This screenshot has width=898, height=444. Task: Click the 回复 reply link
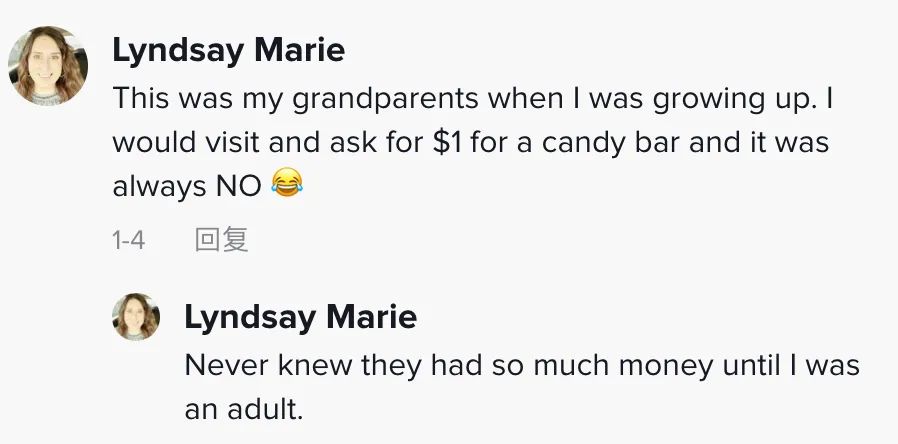[221, 239]
